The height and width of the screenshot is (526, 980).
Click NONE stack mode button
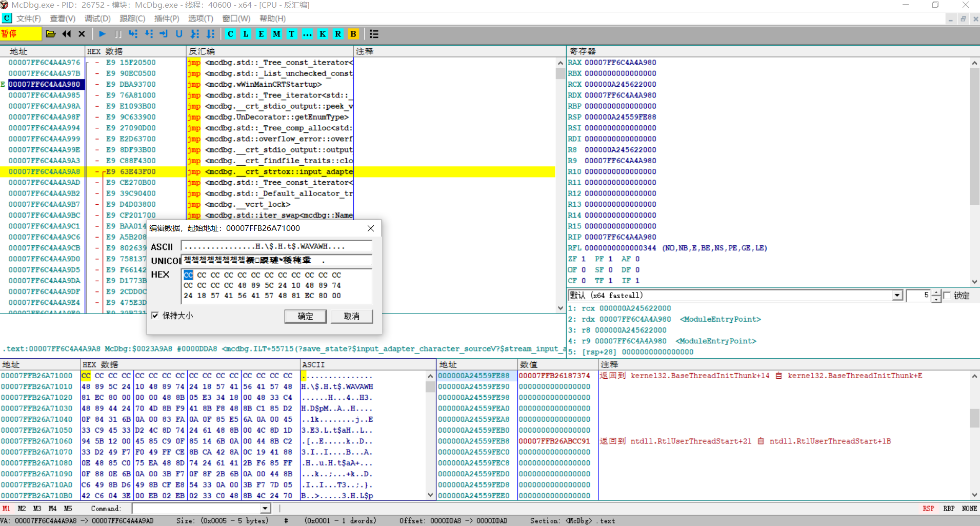tap(969, 509)
